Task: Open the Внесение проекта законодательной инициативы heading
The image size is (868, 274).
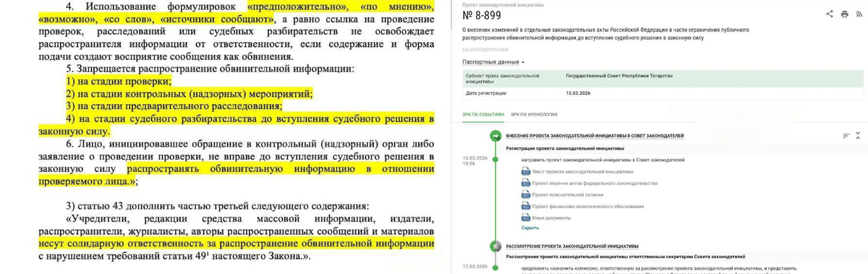Action: pos(595,135)
